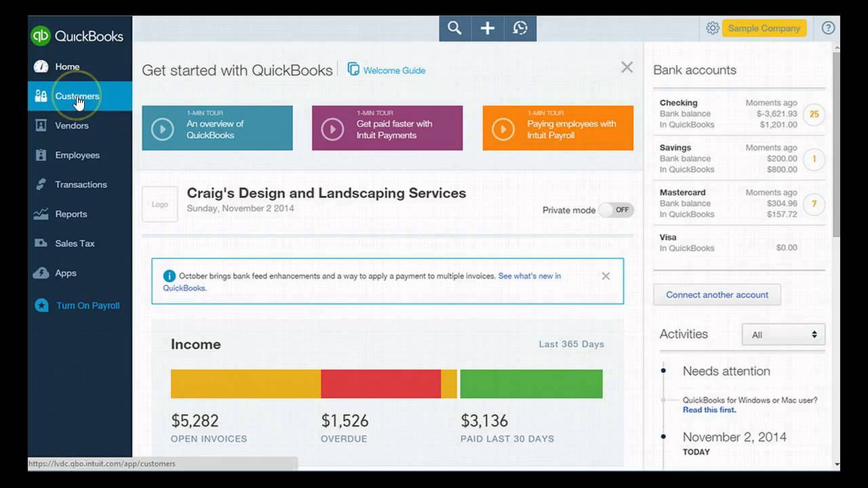The width and height of the screenshot is (868, 488).
Task: Open recent transactions clock icon
Action: pyautogui.click(x=520, y=28)
